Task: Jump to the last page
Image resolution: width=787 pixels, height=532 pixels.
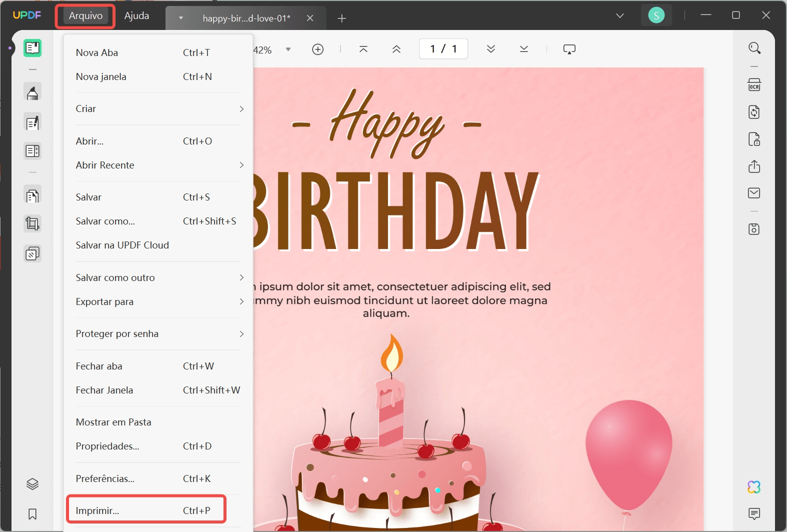Action: point(524,49)
